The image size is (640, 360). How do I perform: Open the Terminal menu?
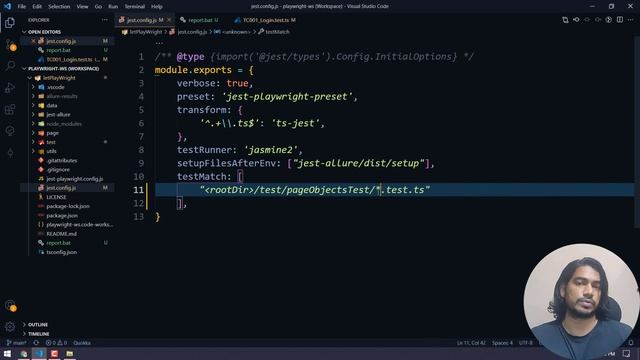click(x=135, y=7)
